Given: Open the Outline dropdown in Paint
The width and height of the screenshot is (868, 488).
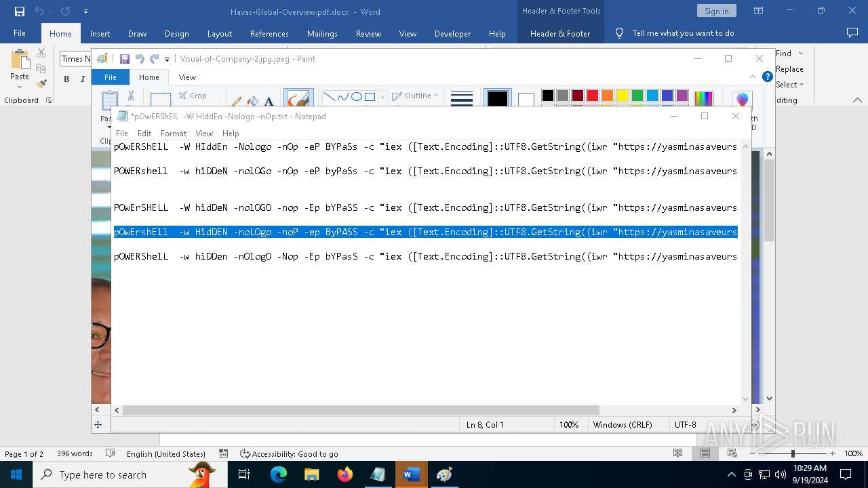Looking at the screenshot, I should [415, 96].
